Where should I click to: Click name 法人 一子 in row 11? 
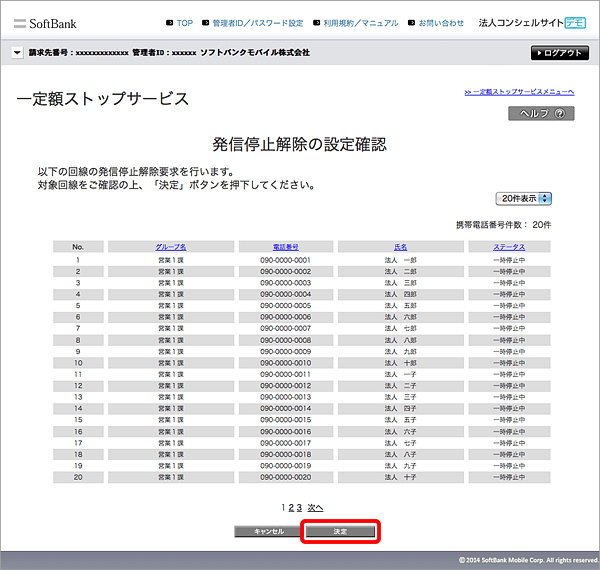click(x=400, y=374)
